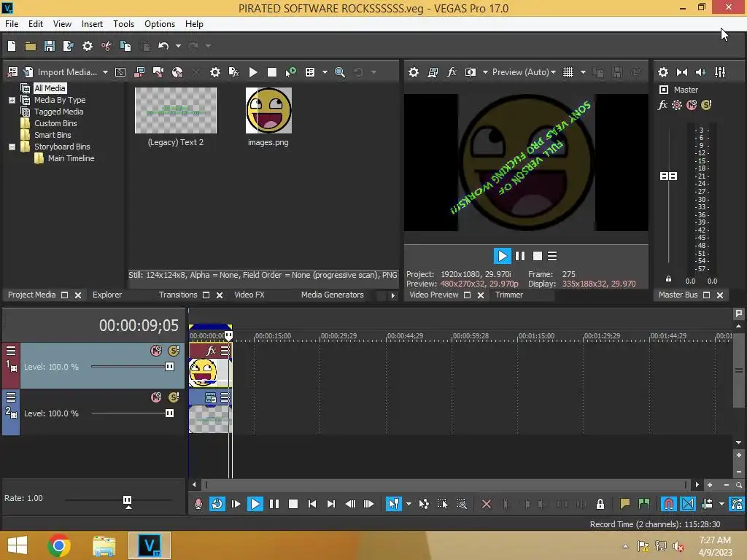Play in the Video Preview window

coord(502,256)
